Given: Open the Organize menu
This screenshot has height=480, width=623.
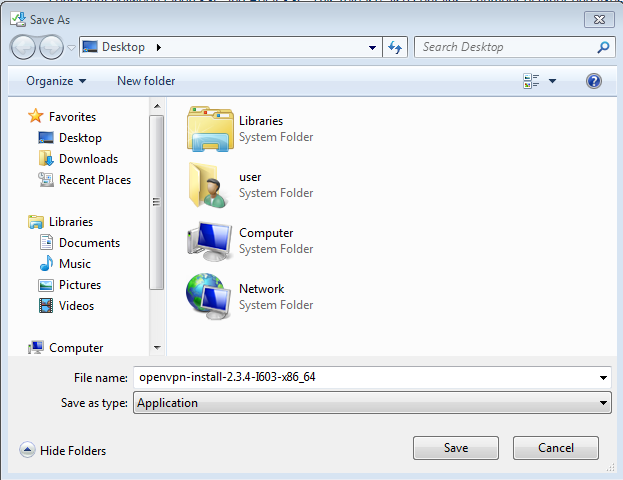Looking at the screenshot, I should [56, 81].
